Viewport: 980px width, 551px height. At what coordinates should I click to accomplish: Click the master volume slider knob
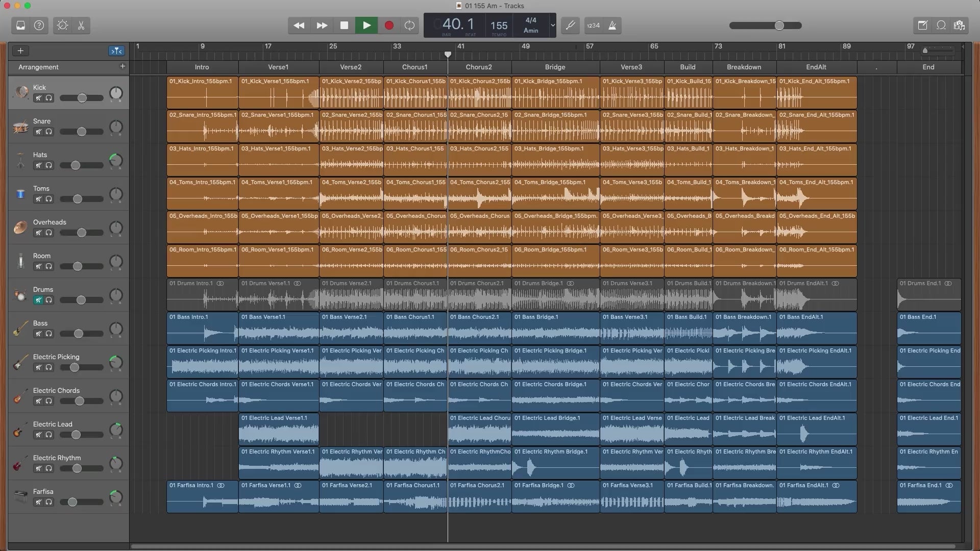pyautogui.click(x=779, y=26)
